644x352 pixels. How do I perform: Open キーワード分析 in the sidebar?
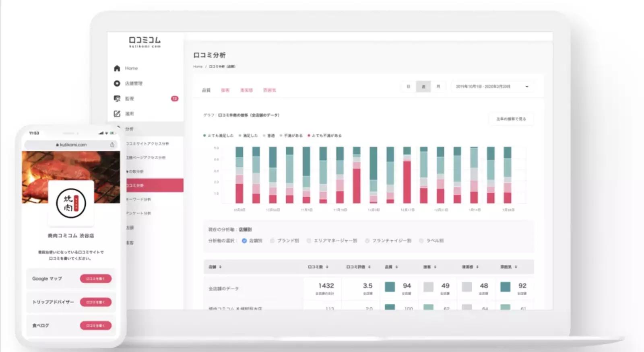click(x=139, y=200)
